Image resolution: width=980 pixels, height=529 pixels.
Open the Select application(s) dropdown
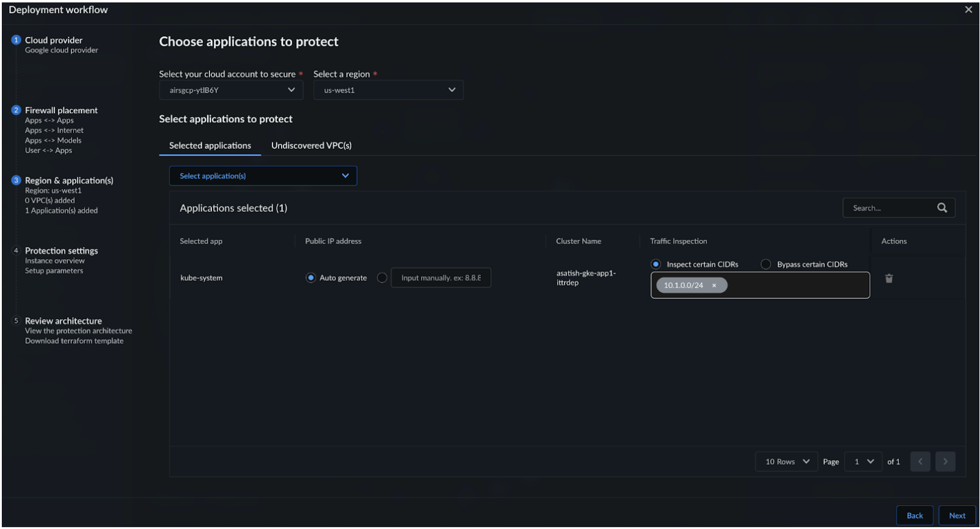click(263, 176)
